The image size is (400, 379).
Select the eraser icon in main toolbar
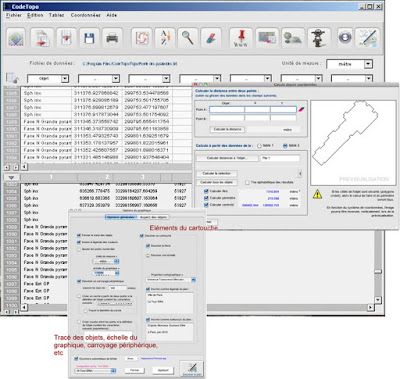pyautogui.click(x=211, y=38)
